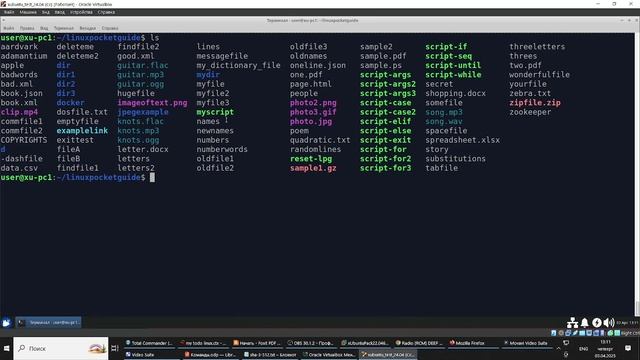Image resolution: width=640 pixels, height=360 pixels.
Task: Click jpegexample filename
Action: click(x=143, y=112)
